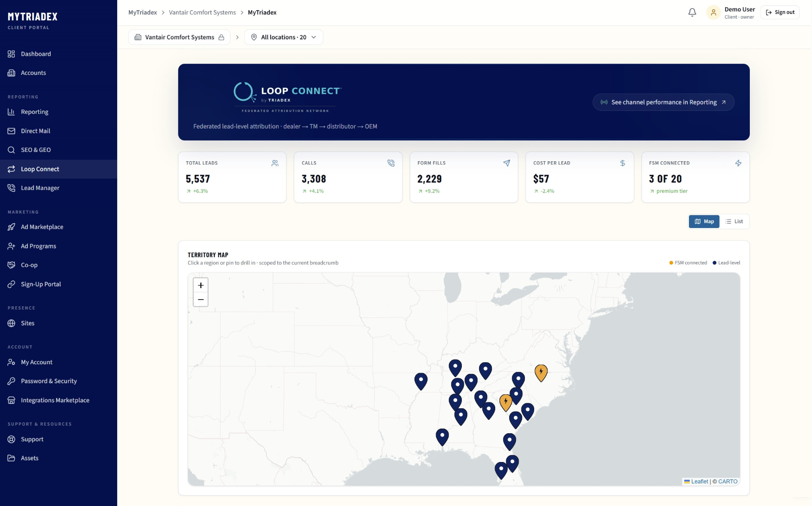Click the Ad Marketplace rocket icon

(11, 227)
